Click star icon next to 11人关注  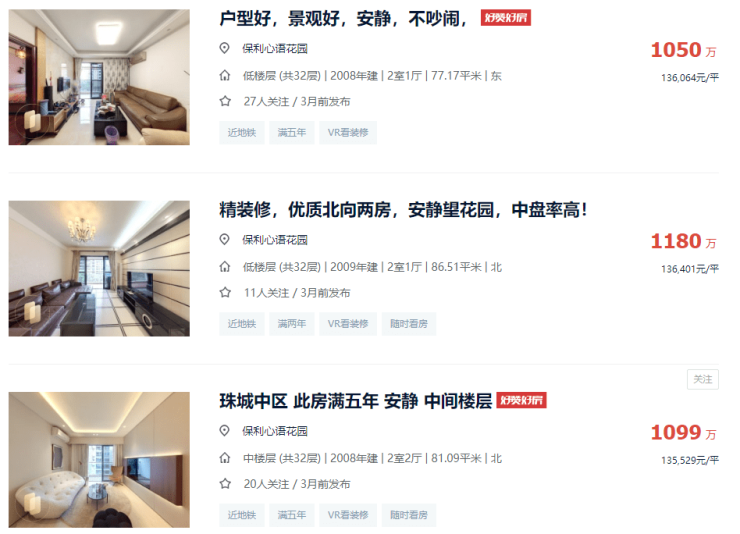point(225,292)
